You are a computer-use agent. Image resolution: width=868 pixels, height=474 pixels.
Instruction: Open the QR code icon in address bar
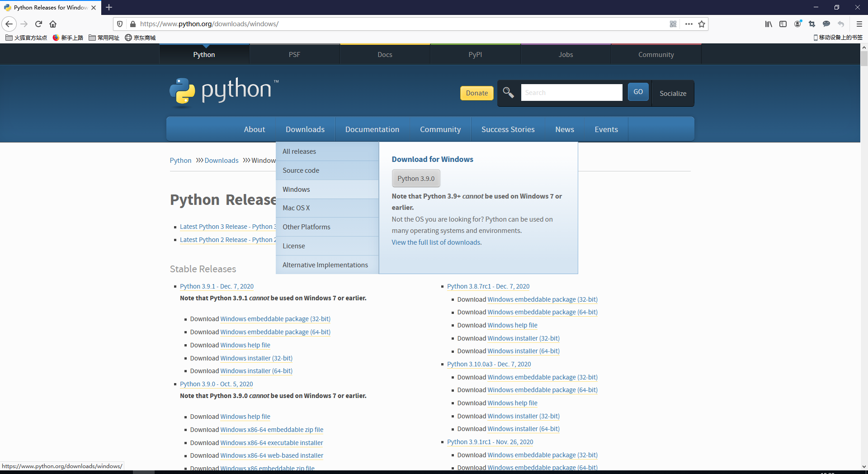tap(673, 24)
